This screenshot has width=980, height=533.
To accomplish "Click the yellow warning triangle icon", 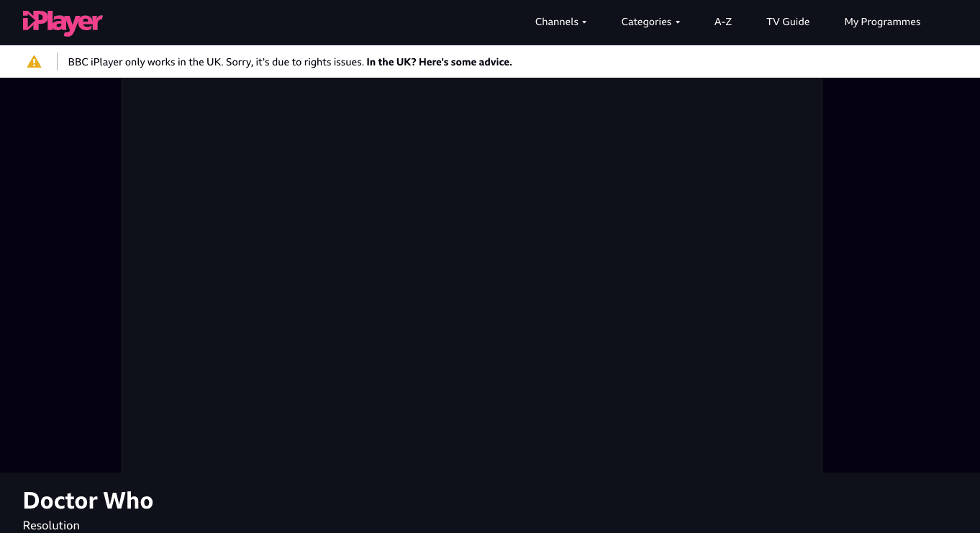I will (34, 62).
